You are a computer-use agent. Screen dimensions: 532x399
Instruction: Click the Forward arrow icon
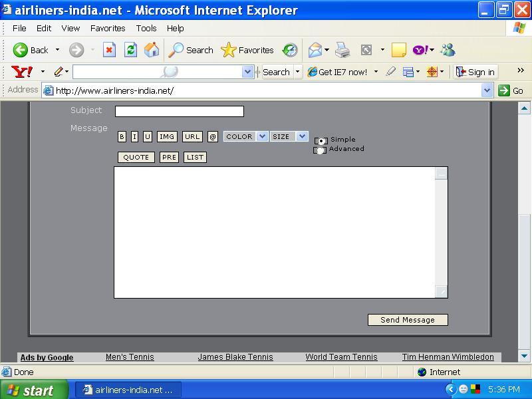[x=76, y=51]
